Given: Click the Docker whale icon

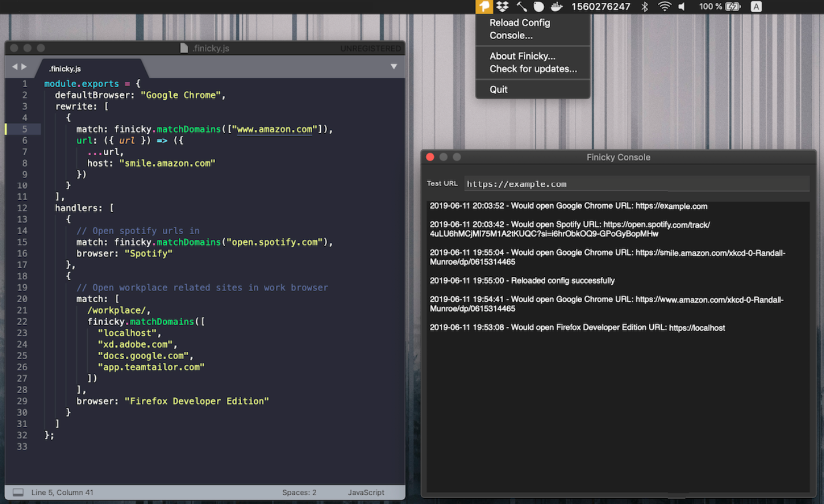Looking at the screenshot, I should coord(556,7).
